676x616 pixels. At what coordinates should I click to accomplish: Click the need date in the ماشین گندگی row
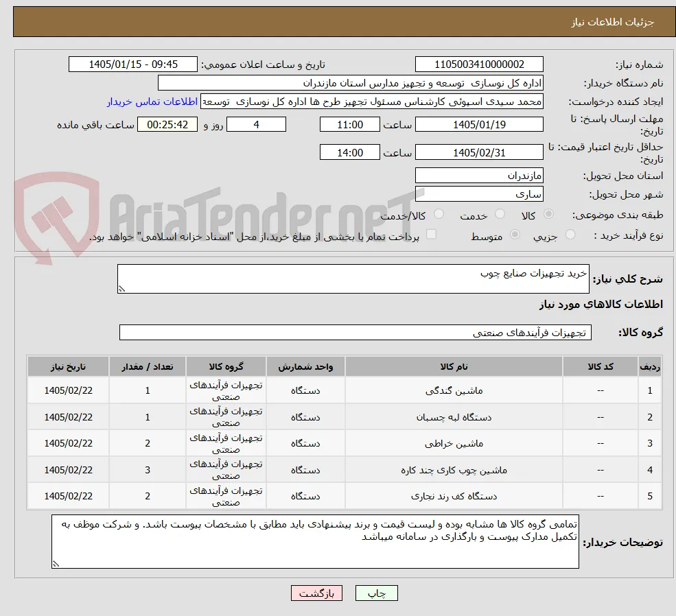tap(68, 391)
